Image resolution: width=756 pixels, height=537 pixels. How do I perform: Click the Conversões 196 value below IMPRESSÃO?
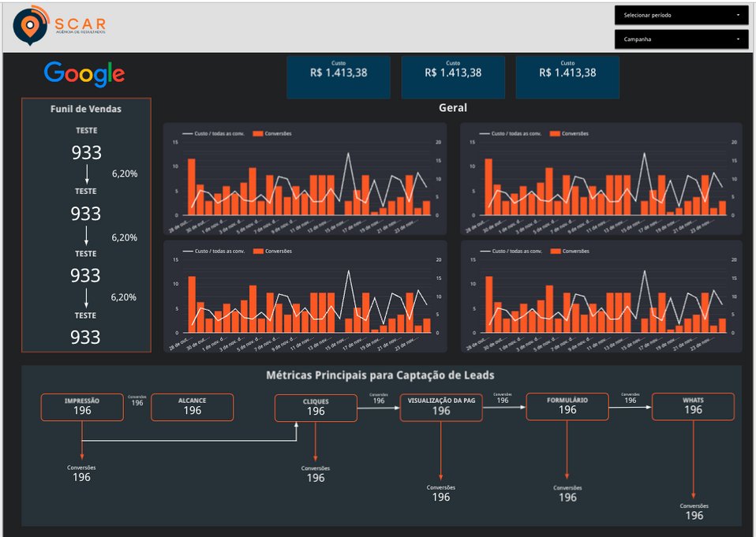81,474
